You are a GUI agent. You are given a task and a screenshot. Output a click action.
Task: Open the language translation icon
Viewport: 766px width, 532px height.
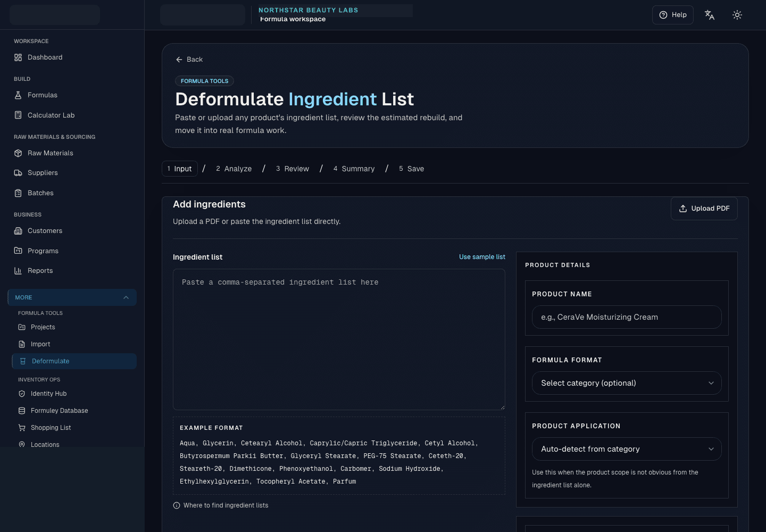[710, 15]
